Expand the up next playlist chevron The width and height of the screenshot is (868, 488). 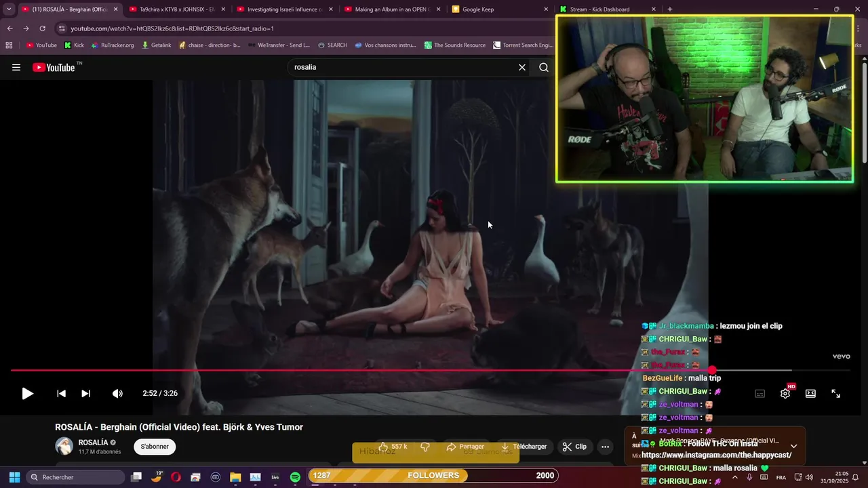794,446
